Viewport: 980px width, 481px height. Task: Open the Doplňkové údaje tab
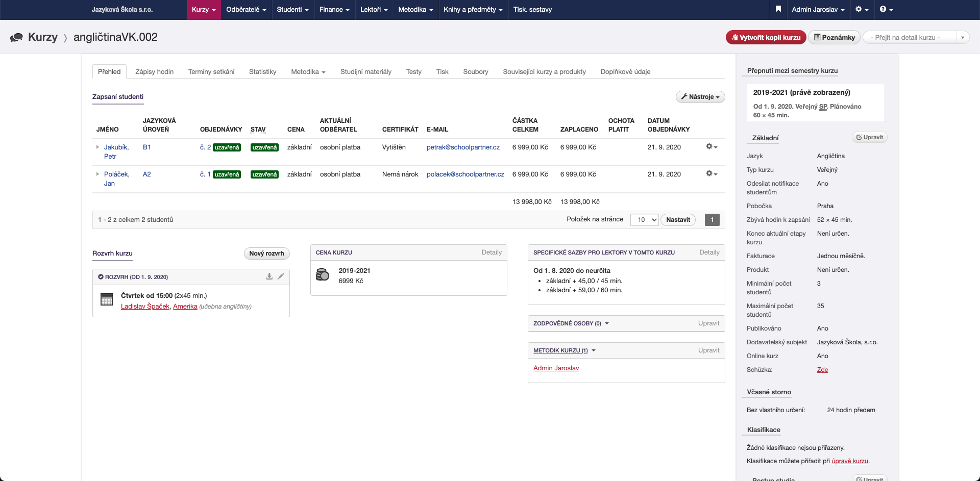[x=625, y=72]
